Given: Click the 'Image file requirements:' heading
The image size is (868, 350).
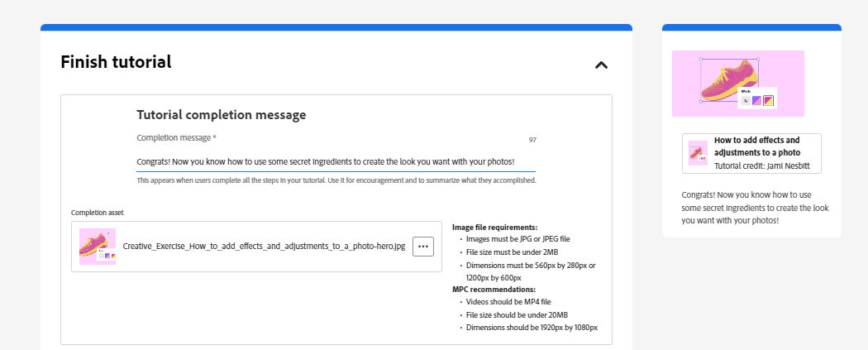Looking at the screenshot, I should pyautogui.click(x=494, y=227).
